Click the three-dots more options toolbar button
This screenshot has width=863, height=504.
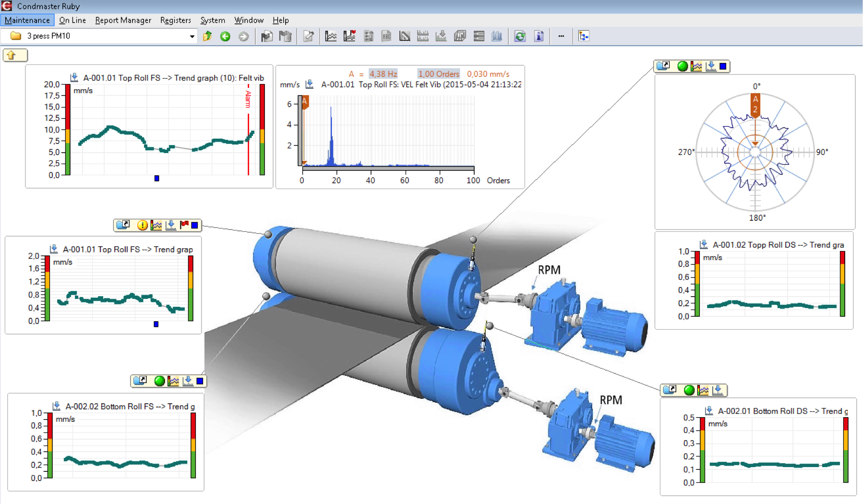(x=561, y=36)
